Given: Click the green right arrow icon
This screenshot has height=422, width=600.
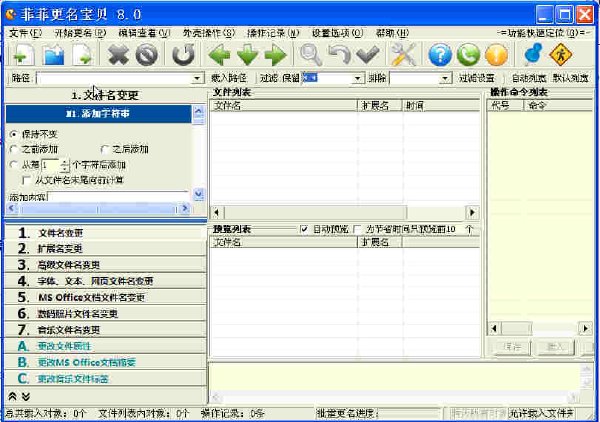Looking at the screenshot, I should tap(276, 55).
